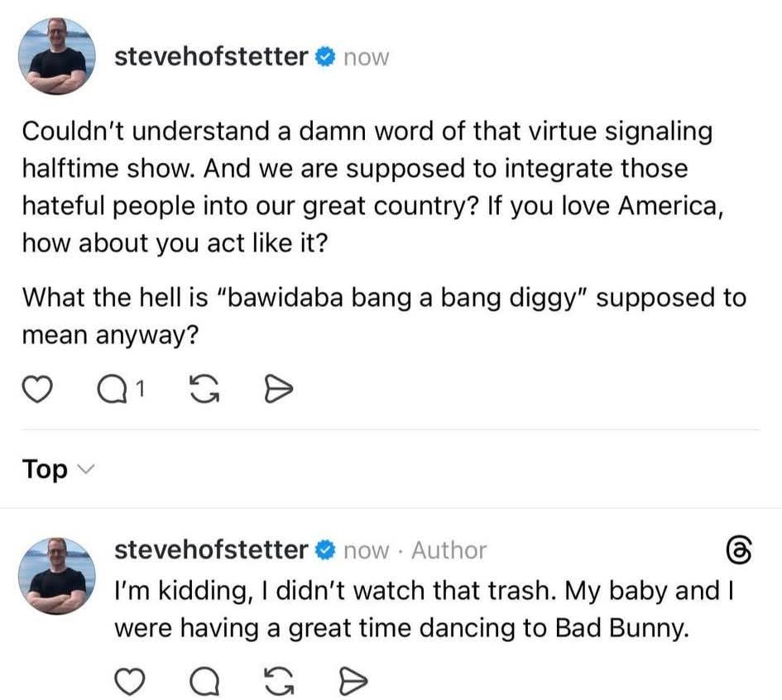The height and width of the screenshot is (700, 782).
Task: Share the main post using the send icon
Action: tap(275, 386)
